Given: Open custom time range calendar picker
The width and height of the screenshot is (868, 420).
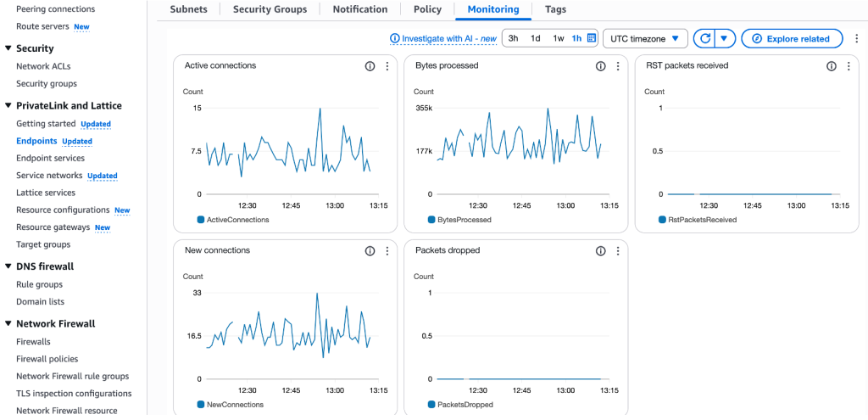Looking at the screenshot, I should pyautogui.click(x=592, y=38).
